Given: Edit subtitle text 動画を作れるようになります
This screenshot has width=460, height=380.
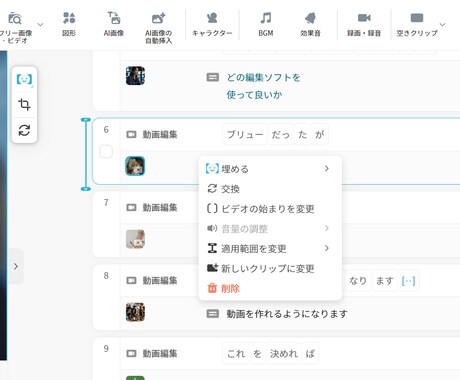Looking at the screenshot, I should (x=287, y=314).
